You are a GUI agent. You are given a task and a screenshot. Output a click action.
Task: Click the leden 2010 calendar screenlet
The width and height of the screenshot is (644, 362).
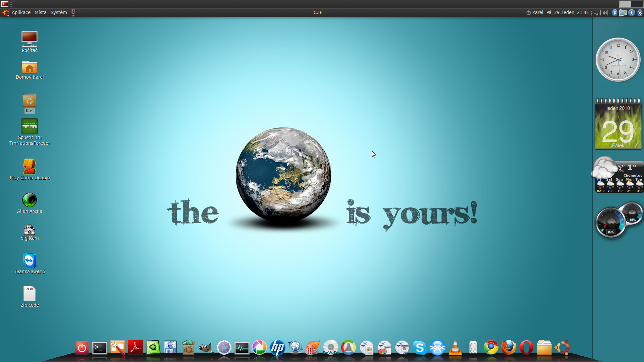(x=618, y=124)
